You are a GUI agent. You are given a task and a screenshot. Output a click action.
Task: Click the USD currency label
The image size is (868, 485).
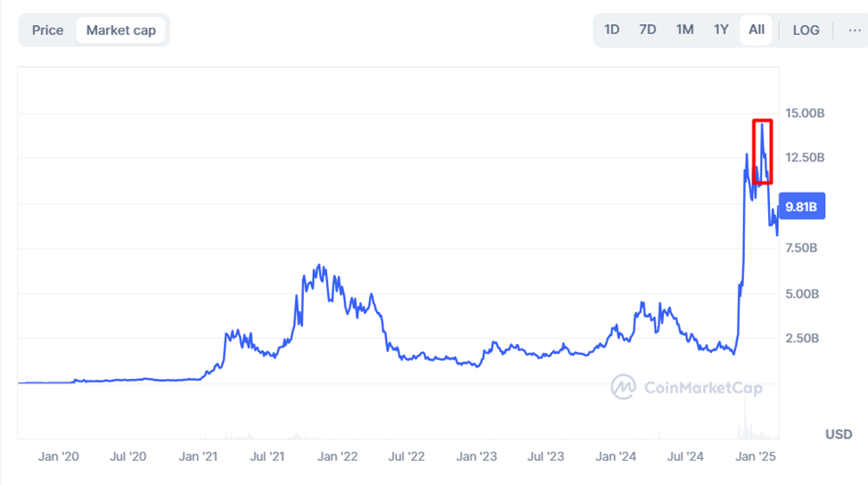click(x=839, y=434)
